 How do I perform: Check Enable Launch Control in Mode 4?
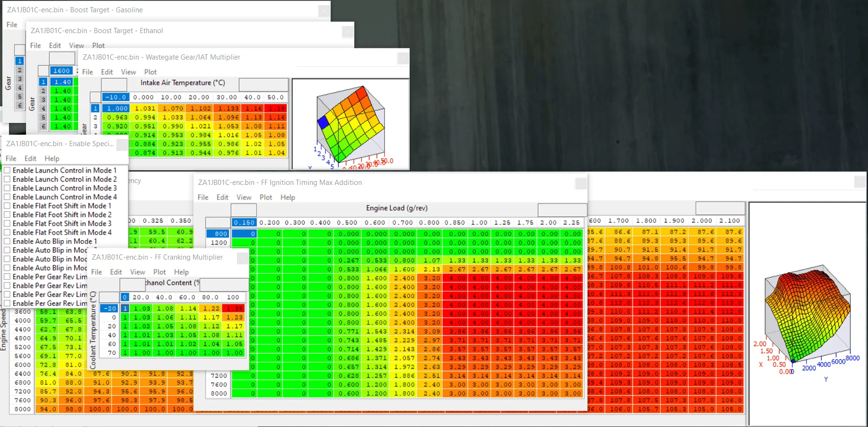pos(7,197)
